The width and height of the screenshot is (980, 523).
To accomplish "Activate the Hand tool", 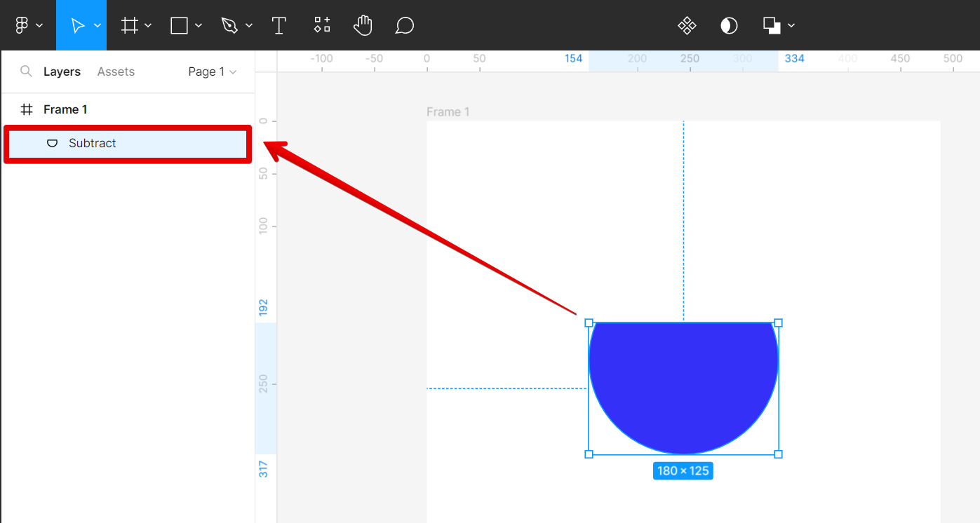I will pyautogui.click(x=363, y=26).
